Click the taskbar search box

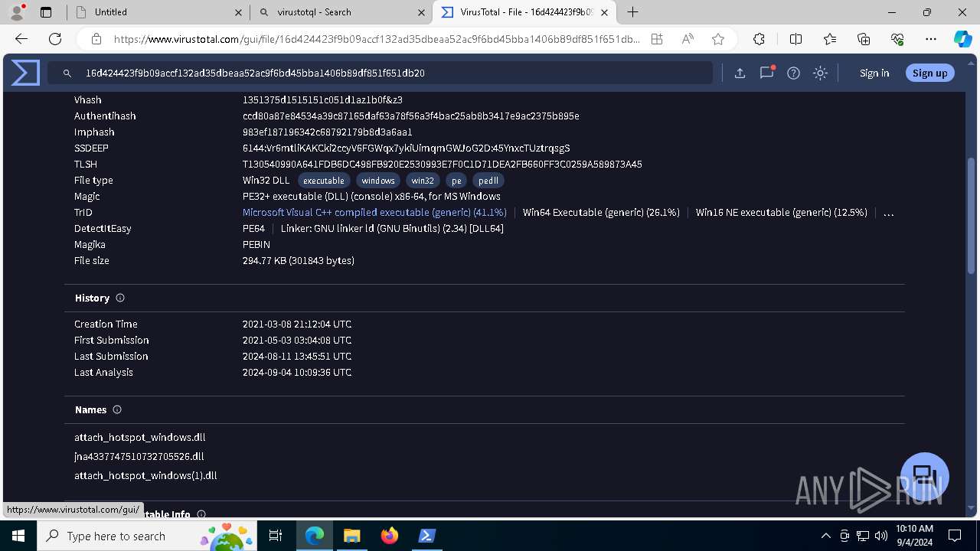click(149, 536)
